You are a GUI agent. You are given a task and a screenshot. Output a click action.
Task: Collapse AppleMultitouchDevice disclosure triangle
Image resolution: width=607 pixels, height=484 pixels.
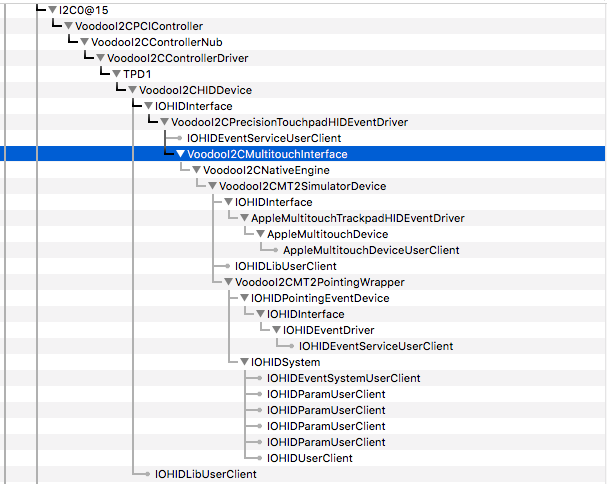(x=261, y=234)
